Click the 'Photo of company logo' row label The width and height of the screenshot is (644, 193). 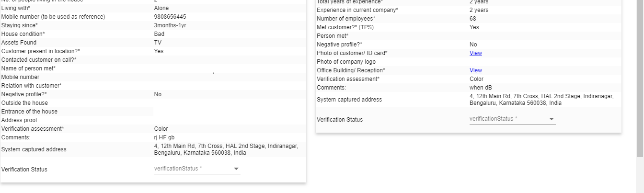click(346, 62)
